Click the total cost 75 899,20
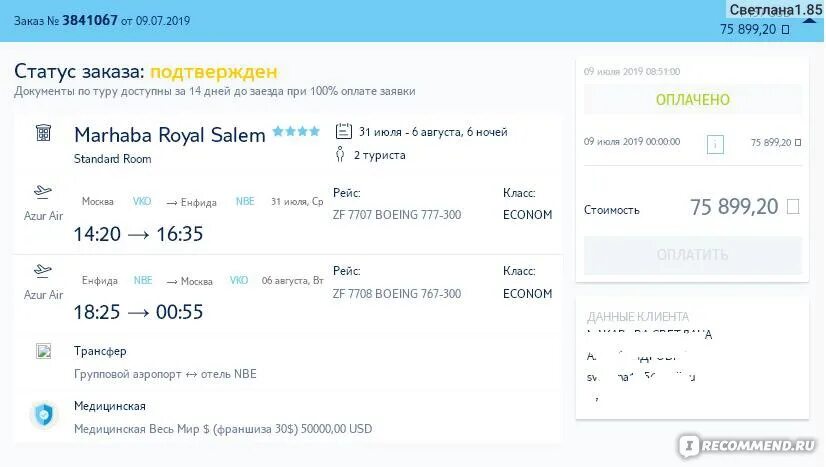 pos(734,207)
